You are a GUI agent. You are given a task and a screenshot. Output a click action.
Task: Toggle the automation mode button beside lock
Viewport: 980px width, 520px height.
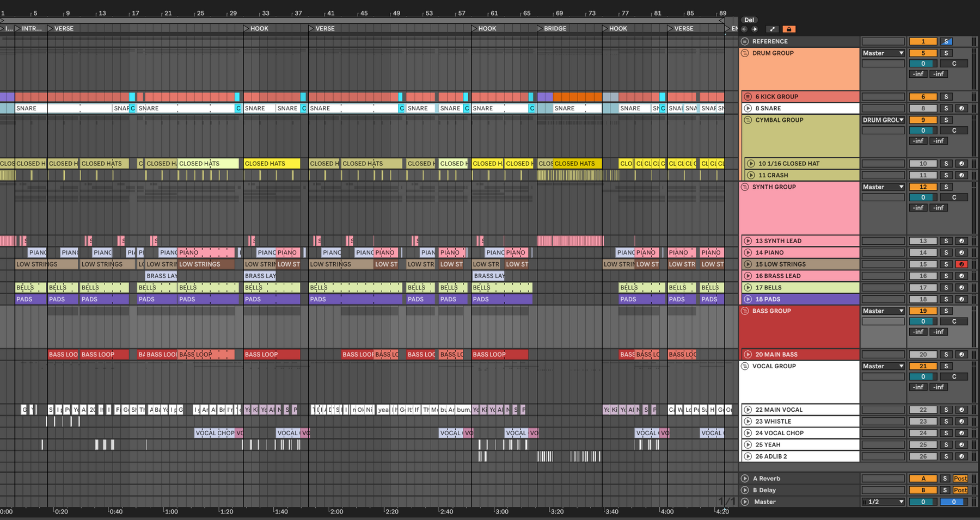[x=772, y=29]
